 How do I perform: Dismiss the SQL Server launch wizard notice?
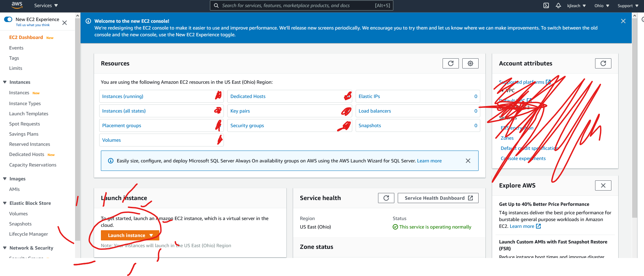click(x=468, y=161)
